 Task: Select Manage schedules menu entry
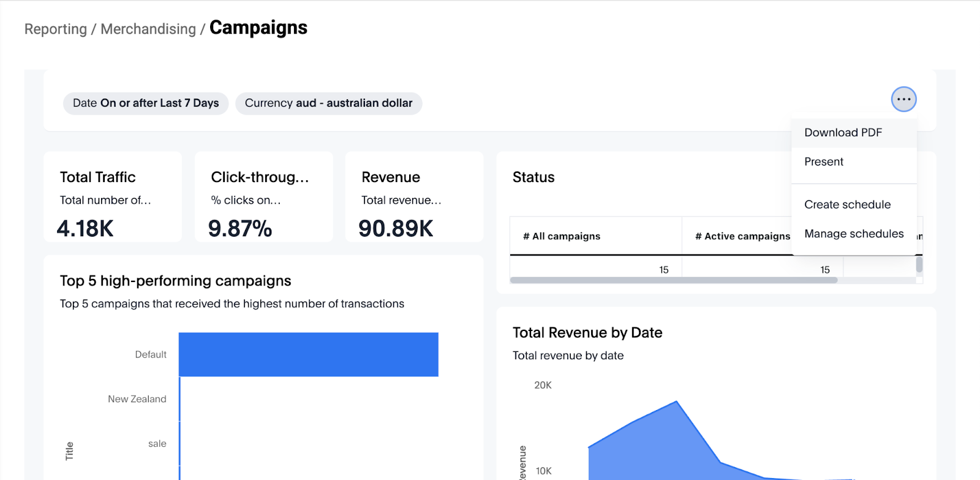[853, 234]
